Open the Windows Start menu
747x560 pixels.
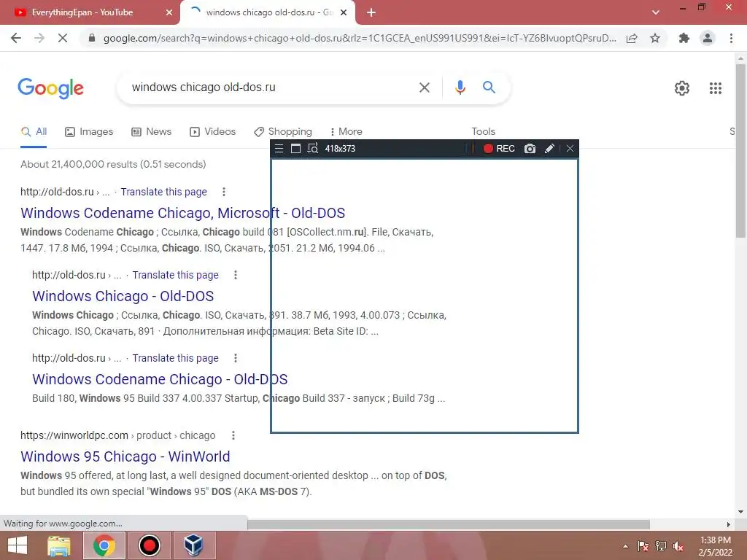(x=18, y=545)
